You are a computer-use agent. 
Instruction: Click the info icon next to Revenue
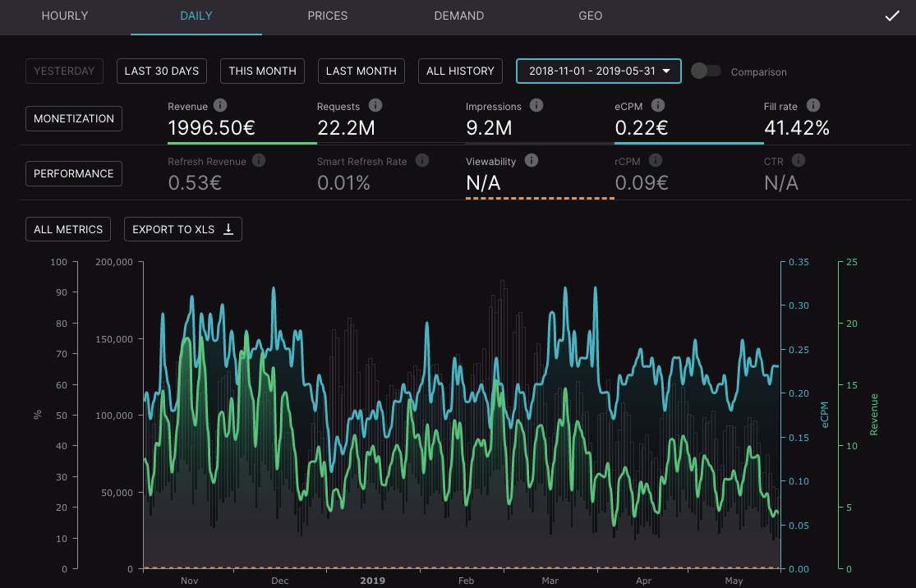[220, 106]
